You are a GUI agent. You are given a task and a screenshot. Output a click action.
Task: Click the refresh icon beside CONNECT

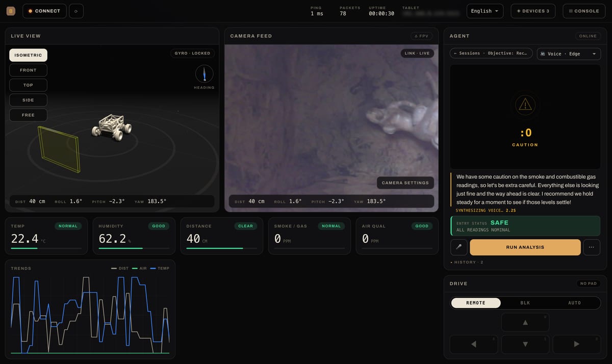click(76, 11)
